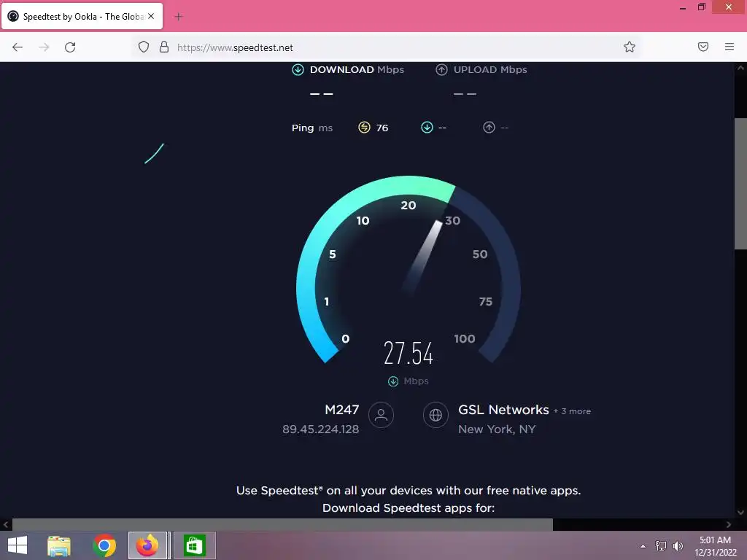Open the tracking protection shield icon

point(144,47)
